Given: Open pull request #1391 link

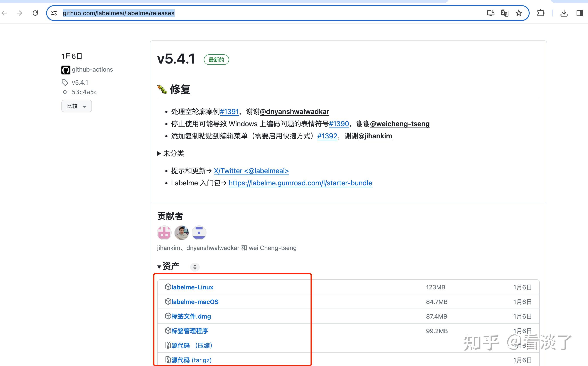Looking at the screenshot, I should click(x=229, y=112).
